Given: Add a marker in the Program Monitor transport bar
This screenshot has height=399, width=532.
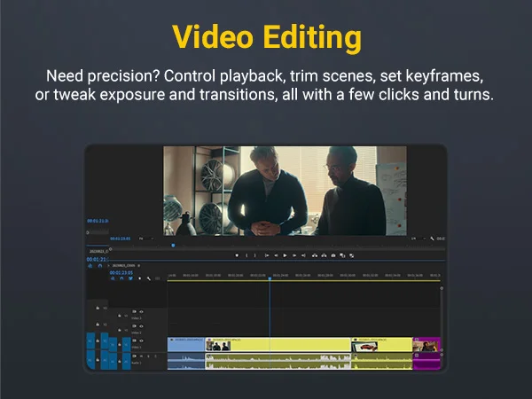Looking at the screenshot, I should click(237, 255).
